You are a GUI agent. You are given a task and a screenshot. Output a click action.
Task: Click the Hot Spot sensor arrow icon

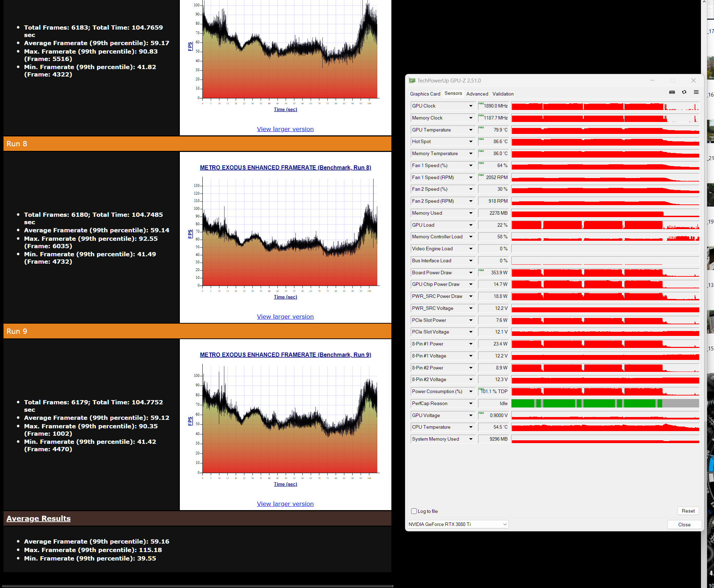[x=471, y=142]
